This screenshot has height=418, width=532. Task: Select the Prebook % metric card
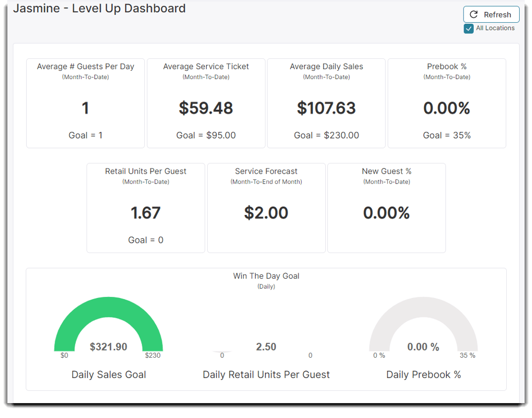click(x=446, y=103)
